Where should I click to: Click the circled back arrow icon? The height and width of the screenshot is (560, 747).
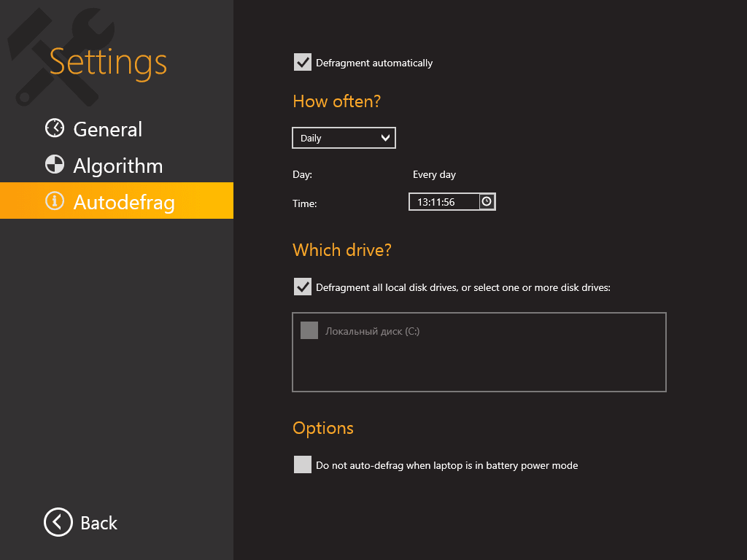(58, 522)
